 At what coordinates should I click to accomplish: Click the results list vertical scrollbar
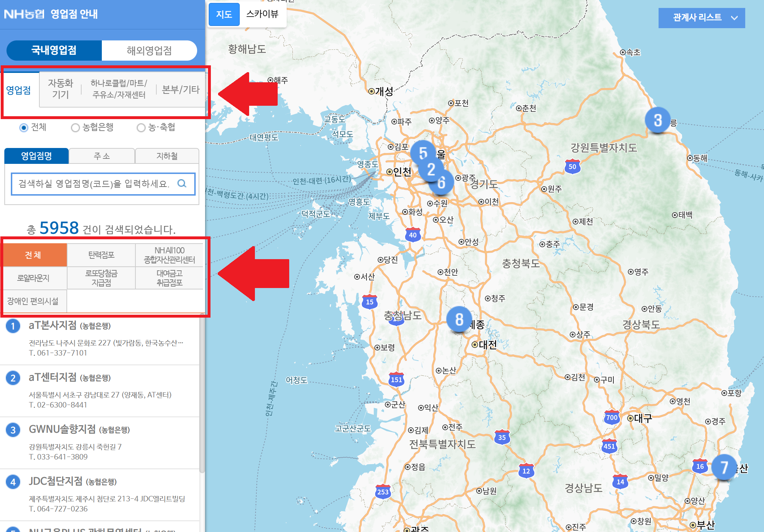click(202, 393)
